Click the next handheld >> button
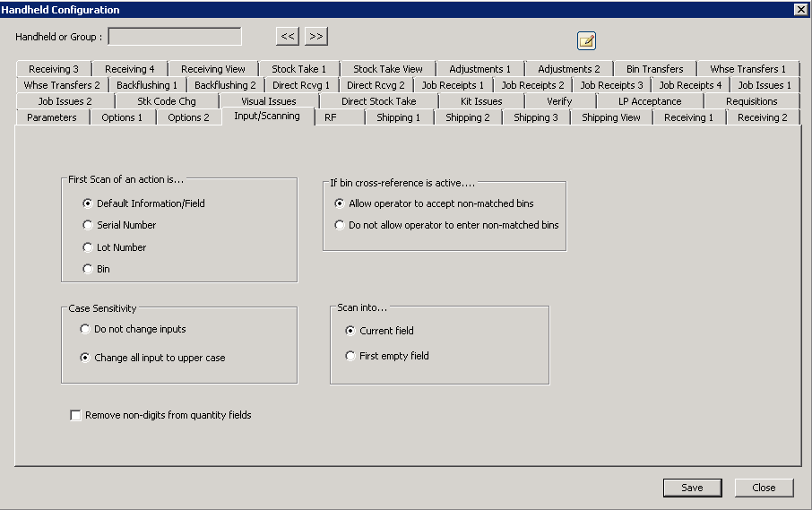Screen dimensions: 812x510 (315, 37)
